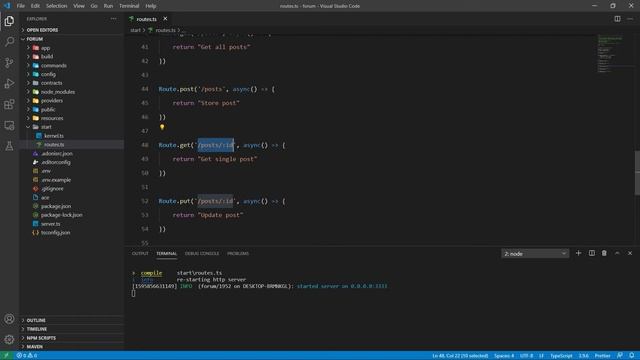This screenshot has height=360, width=640.
Task: Click the VS Code logo icon
Action: click(x=7, y=6)
